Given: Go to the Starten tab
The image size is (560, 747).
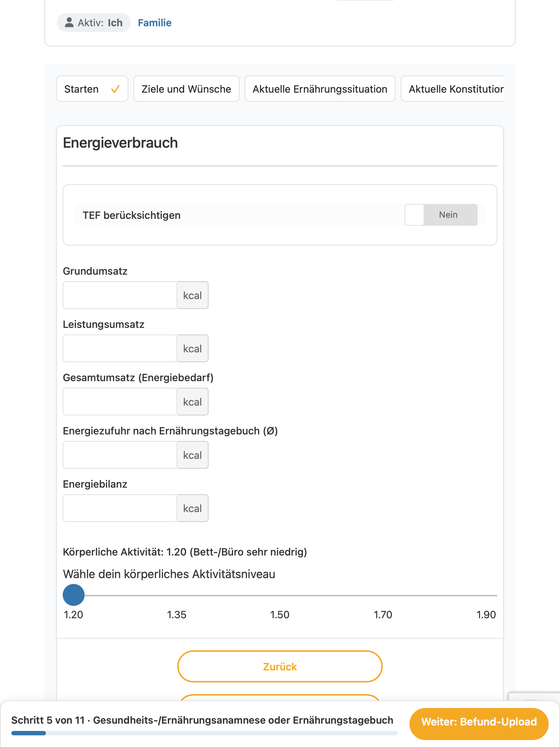Looking at the screenshot, I should [92, 89].
